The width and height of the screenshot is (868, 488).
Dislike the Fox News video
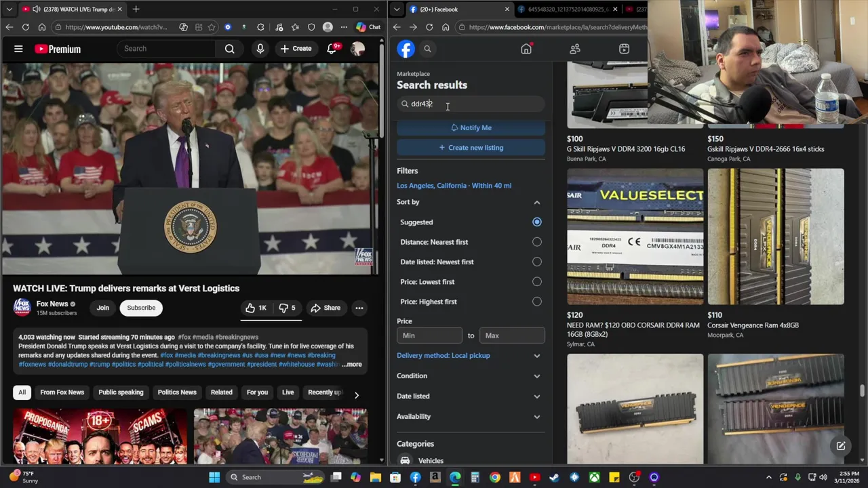point(288,308)
